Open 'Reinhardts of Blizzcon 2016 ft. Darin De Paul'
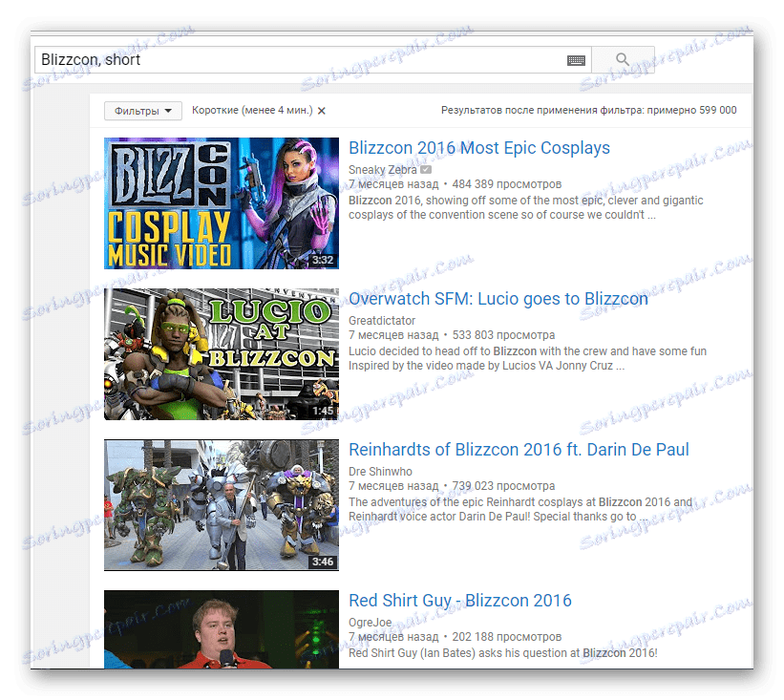The height and width of the screenshot is (700, 784). pos(519,450)
